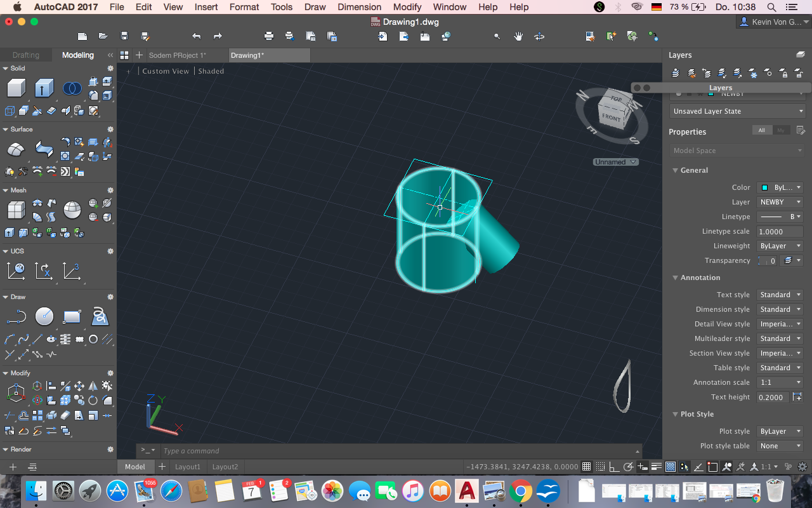This screenshot has width=812, height=508.
Task: Select the Mesh Box tool
Action: 16,210
